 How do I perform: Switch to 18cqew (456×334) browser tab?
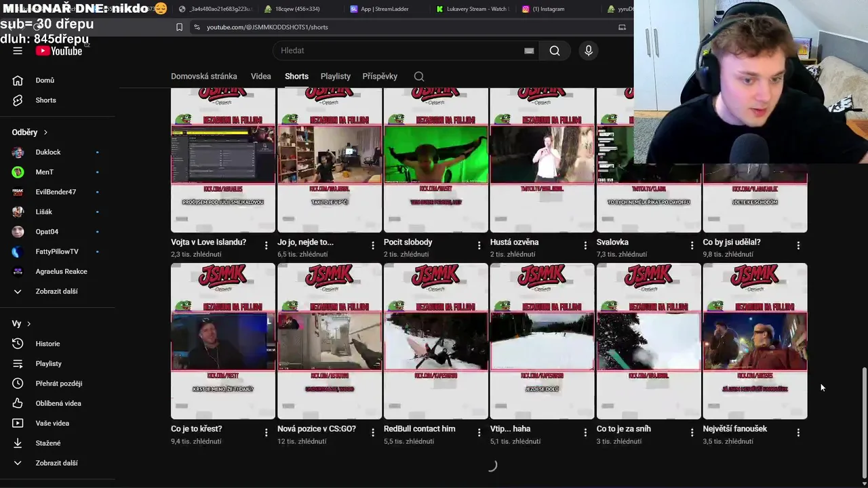tap(297, 9)
